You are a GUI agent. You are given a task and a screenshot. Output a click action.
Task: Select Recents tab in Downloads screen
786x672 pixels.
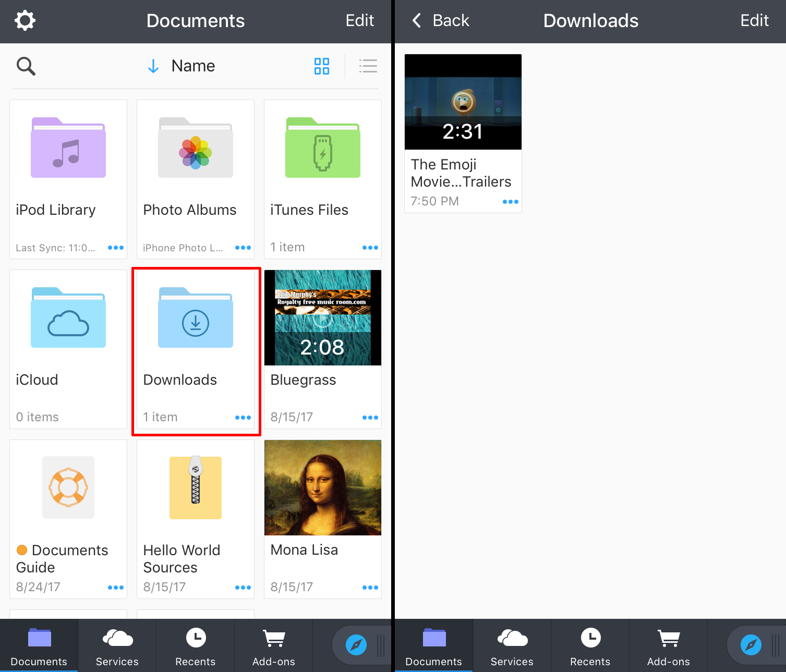click(x=590, y=645)
